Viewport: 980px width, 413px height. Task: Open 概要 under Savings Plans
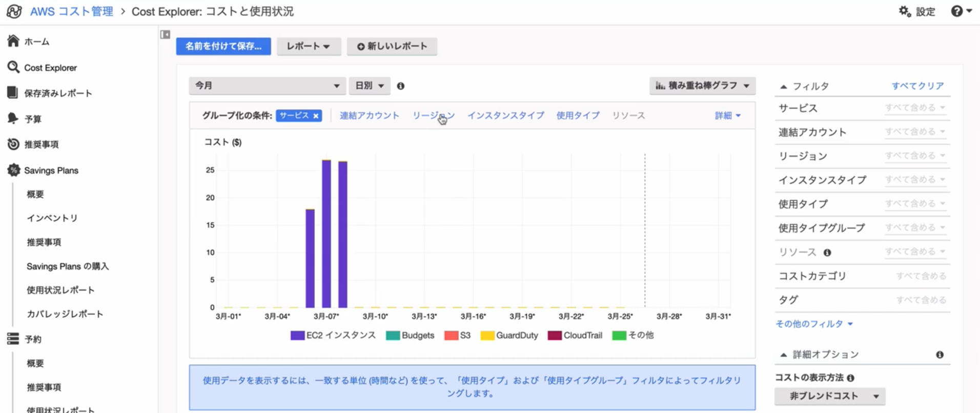click(x=35, y=194)
